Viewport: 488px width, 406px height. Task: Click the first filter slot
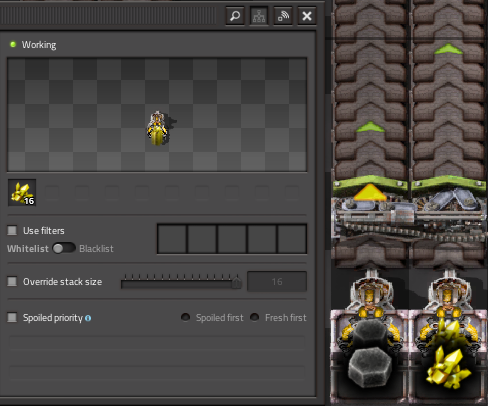pyautogui.click(x=172, y=239)
